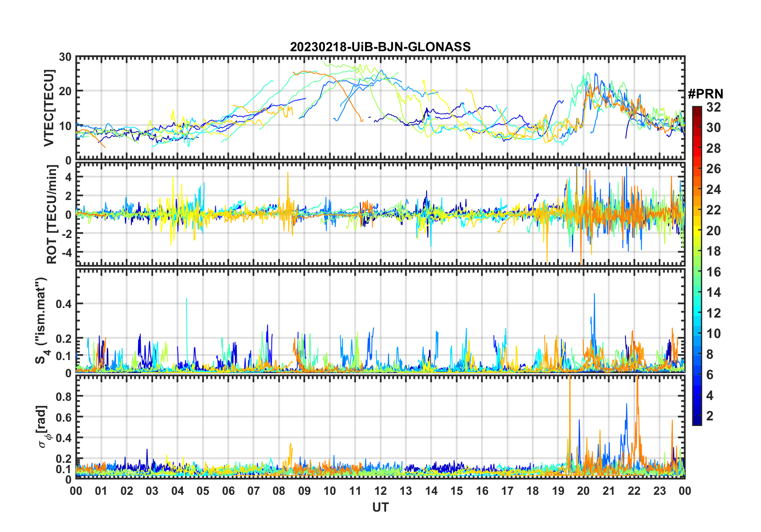Click the plot title 20230218-UiB-BJN-GLONASS
Viewport: 761px width, 532px height.
380,47
